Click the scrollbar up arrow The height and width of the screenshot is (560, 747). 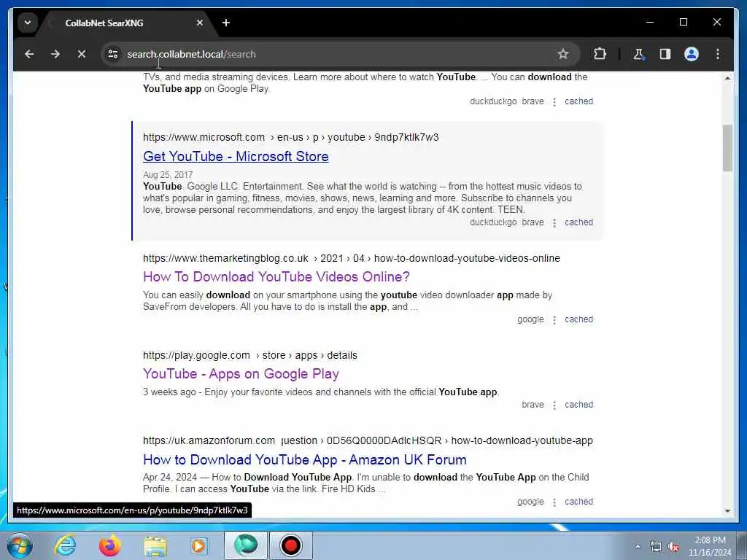(x=727, y=78)
